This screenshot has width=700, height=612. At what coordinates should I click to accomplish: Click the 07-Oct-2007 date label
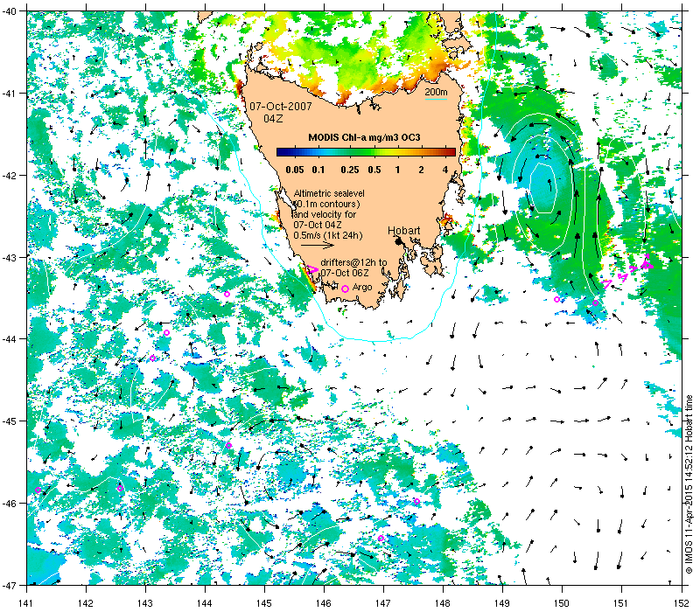click(x=280, y=107)
